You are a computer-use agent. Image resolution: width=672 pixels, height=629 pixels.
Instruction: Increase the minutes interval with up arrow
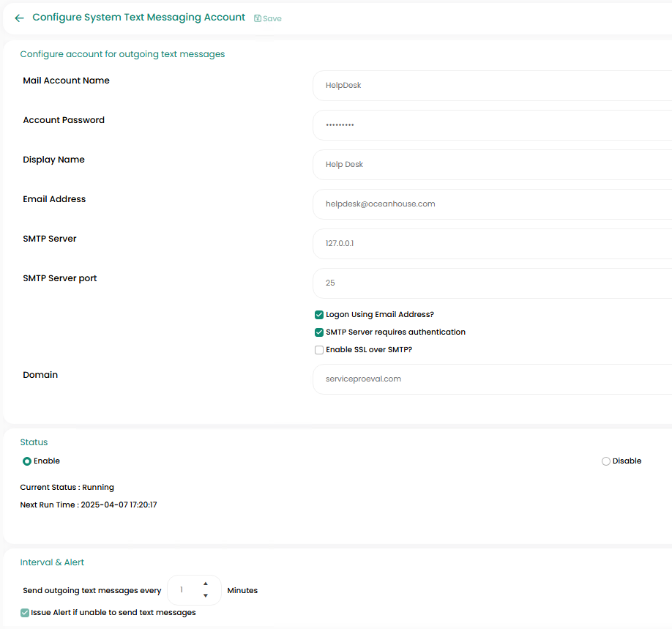pyautogui.click(x=206, y=584)
